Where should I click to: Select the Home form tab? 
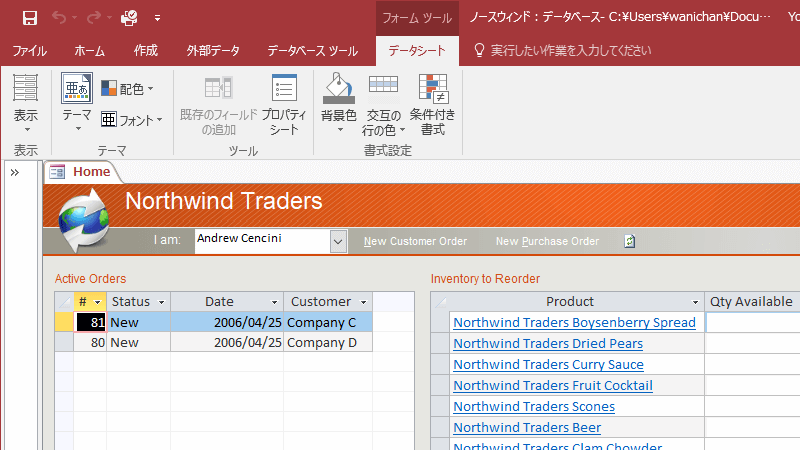click(91, 172)
